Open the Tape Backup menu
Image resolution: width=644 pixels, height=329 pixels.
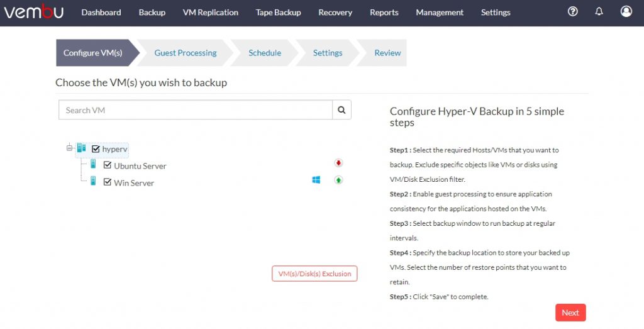278,13
